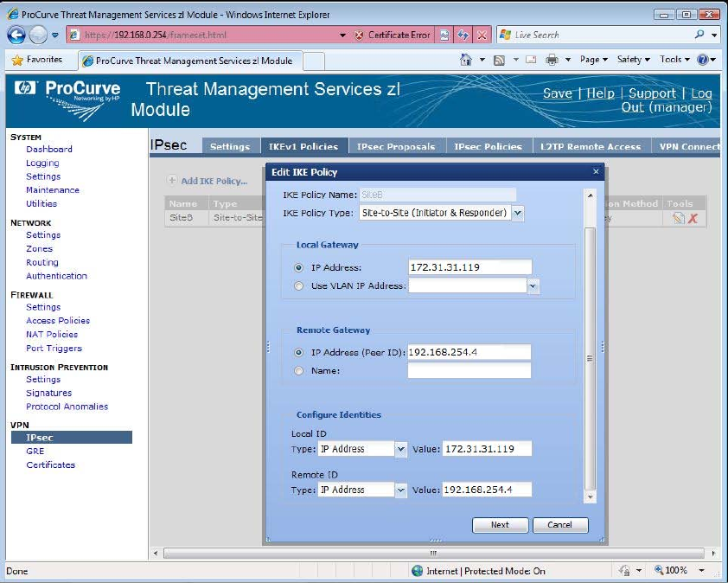Click the RSS Feeds icon
The height and width of the screenshot is (583, 728).
coord(499,60)
